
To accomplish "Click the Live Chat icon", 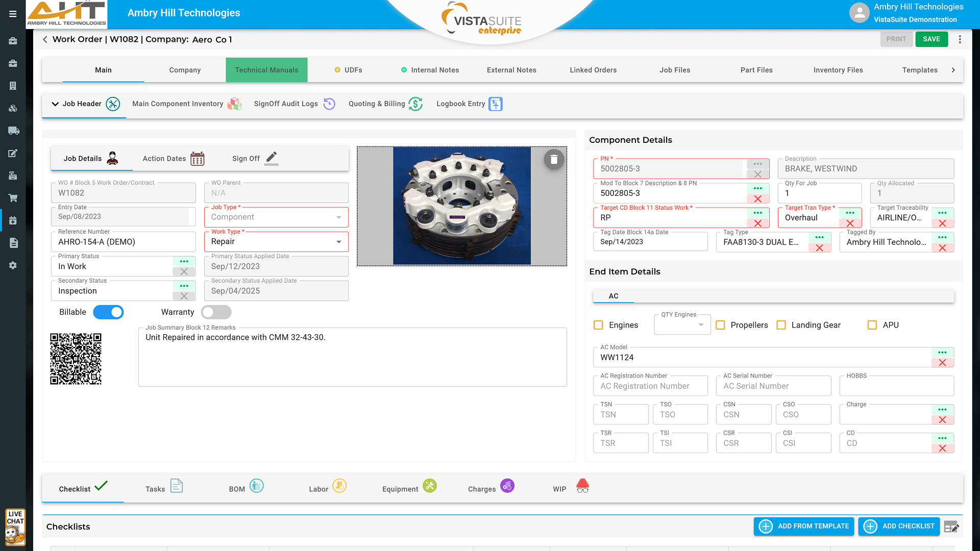I will pos(15,528).
